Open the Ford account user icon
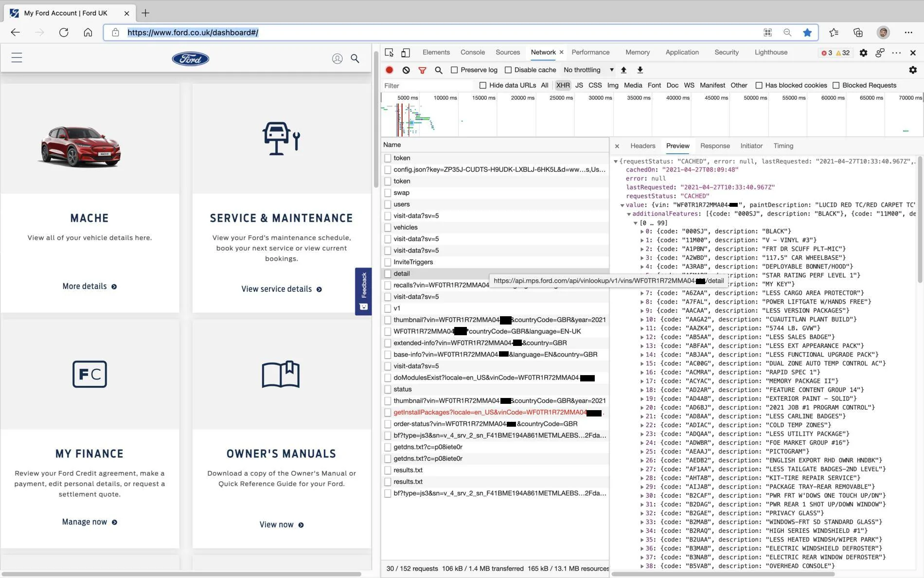Viewport: 924px width, 578px height. click(337, 59)
